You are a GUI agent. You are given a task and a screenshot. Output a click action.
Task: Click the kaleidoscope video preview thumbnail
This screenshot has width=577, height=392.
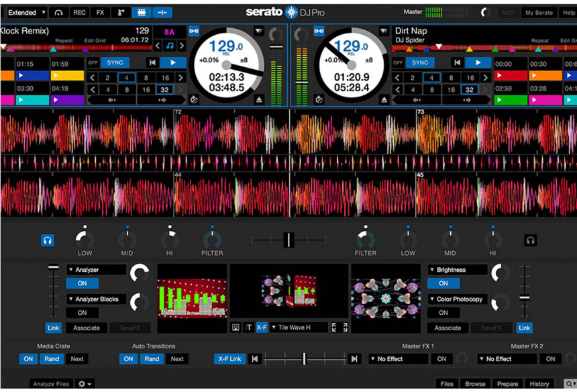point(384,294)
